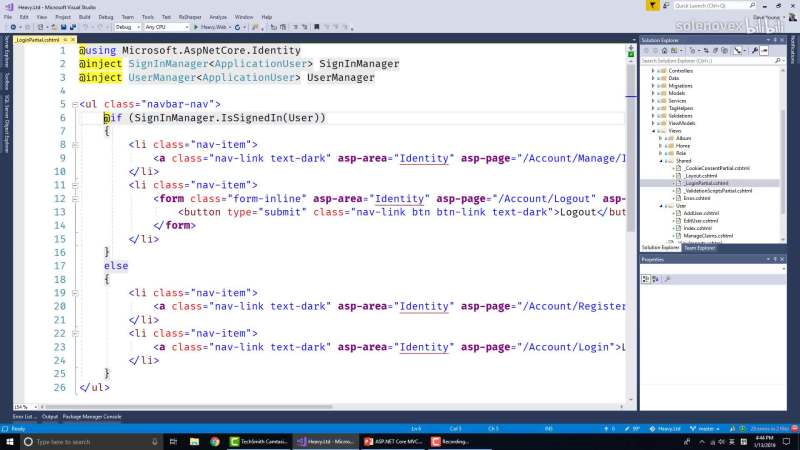
Task: Click the Windows taskbar search box
Action: [x=92, y=442]
